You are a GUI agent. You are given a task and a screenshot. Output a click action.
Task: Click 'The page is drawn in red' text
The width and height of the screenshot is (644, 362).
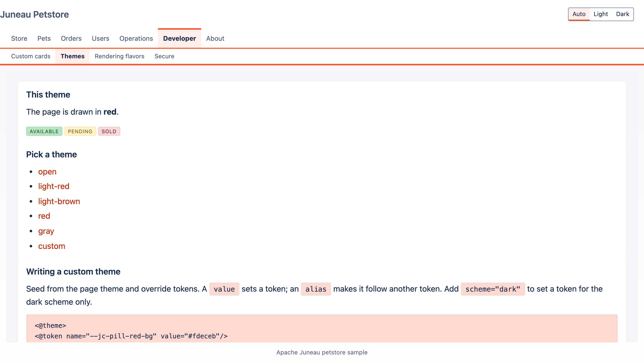pos(72,112)
